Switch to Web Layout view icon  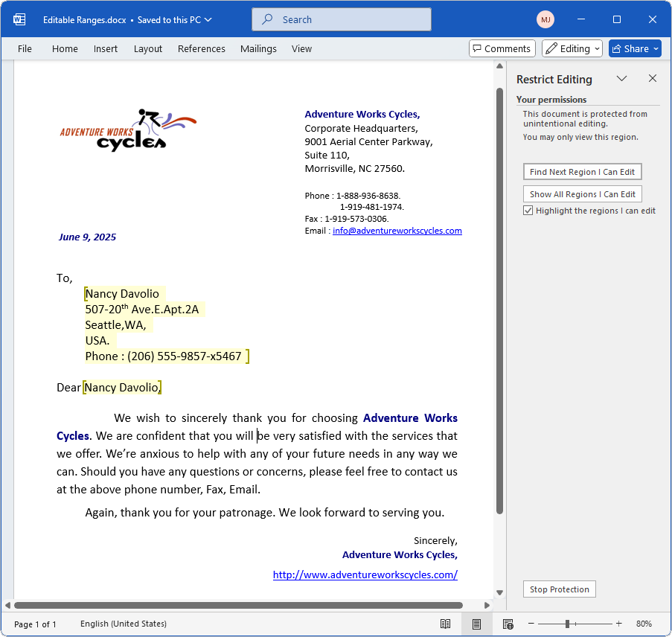(508, 624)
